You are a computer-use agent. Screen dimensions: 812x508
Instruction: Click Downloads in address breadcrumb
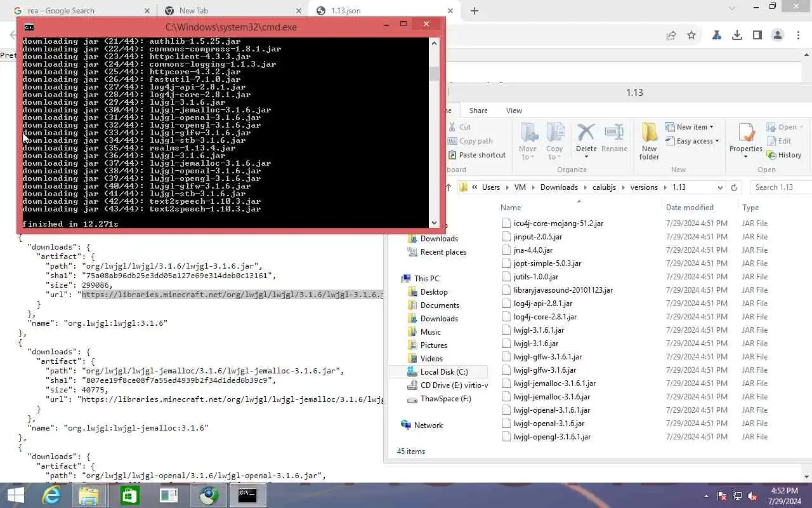[559, 187]
